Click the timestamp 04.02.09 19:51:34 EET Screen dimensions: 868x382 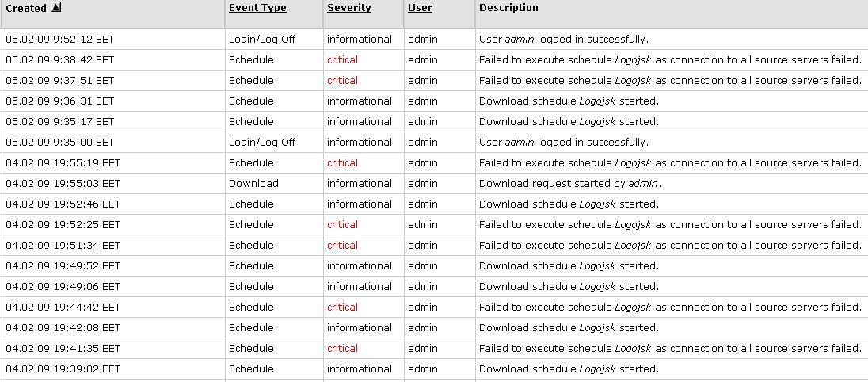(x=63, y=245)
